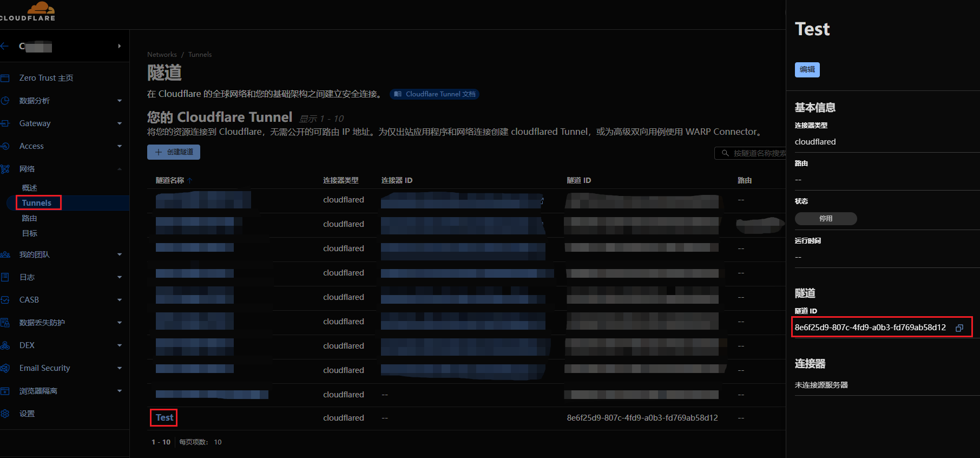
Task: Open the 设置 settings page
Action: click(27, 414)
